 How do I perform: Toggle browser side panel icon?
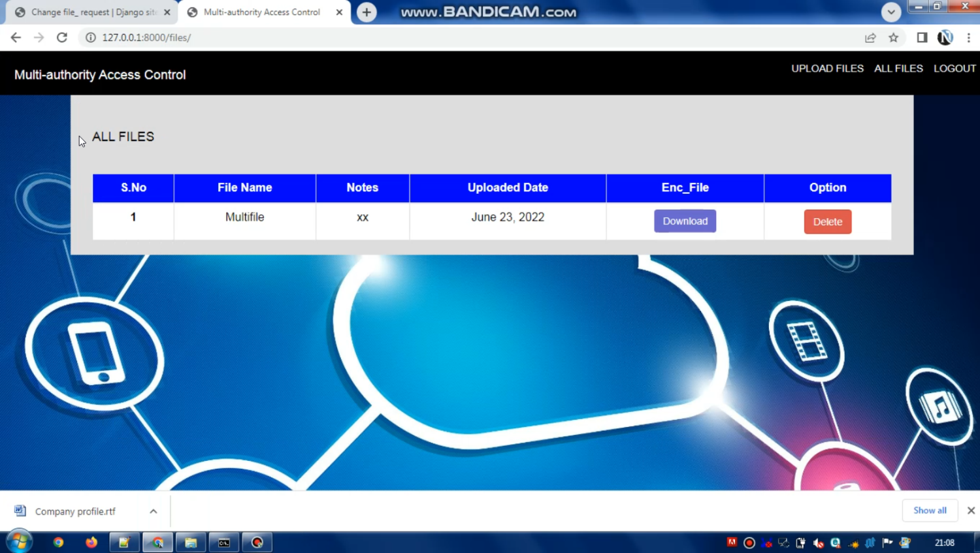pos(922,37)
